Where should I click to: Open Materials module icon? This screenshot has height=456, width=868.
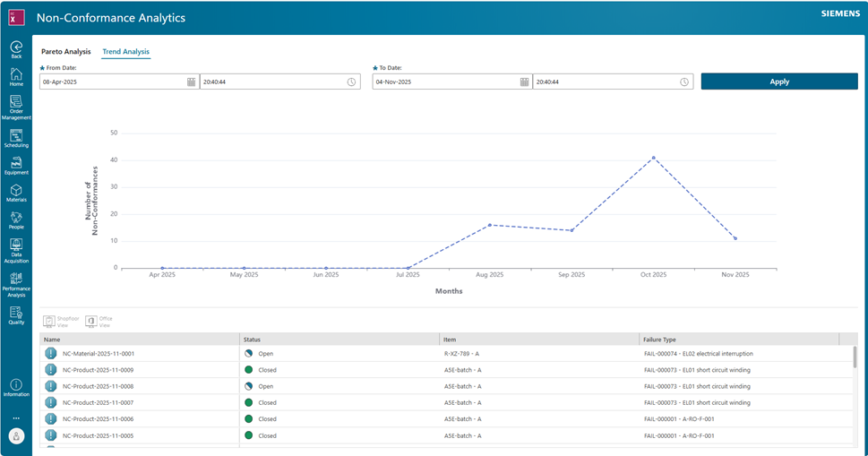tap(16, 191)
